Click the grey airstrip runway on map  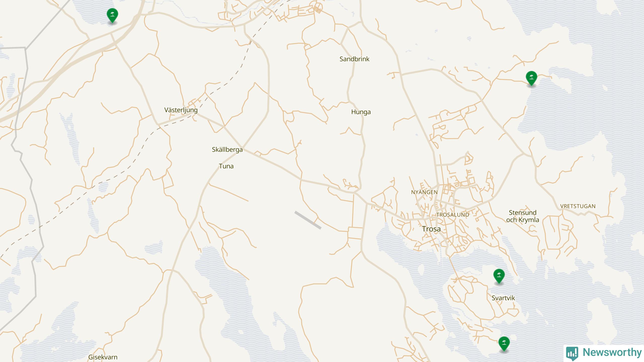coord(308,220)
